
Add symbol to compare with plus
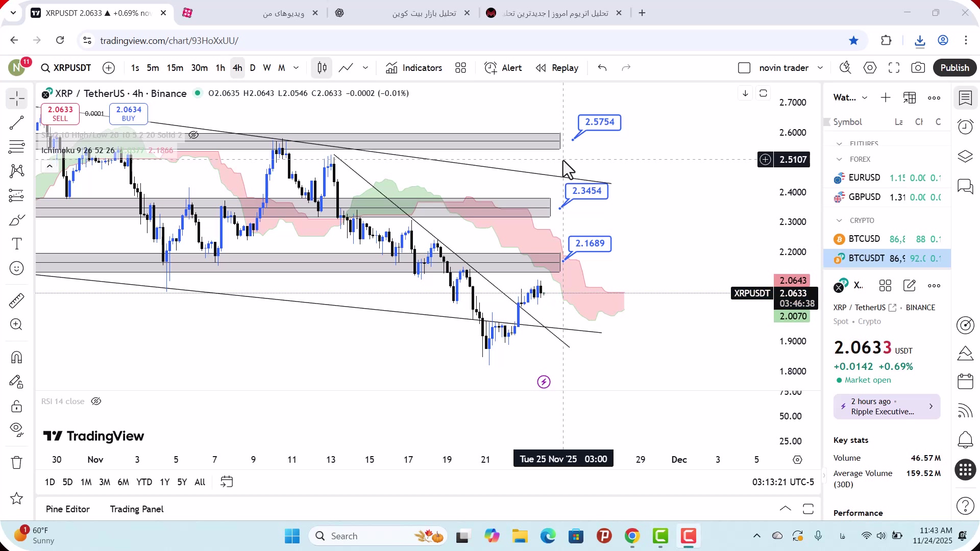[x=109, y=68]
